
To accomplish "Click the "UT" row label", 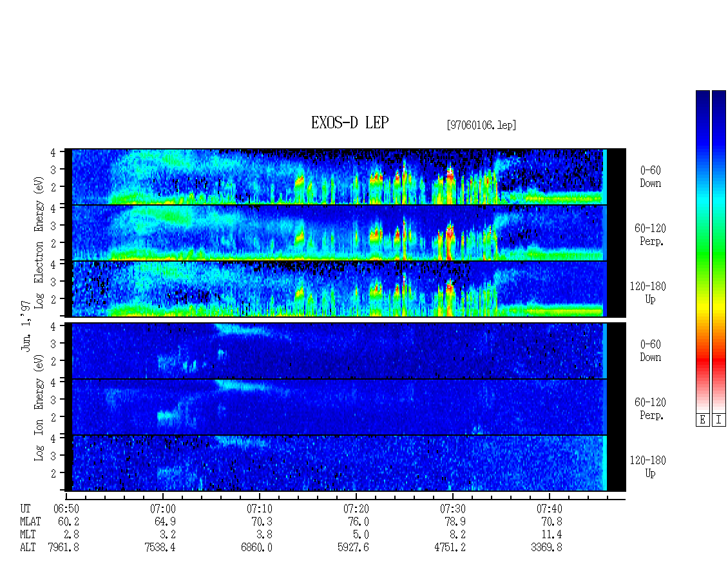I will point(25,509).
